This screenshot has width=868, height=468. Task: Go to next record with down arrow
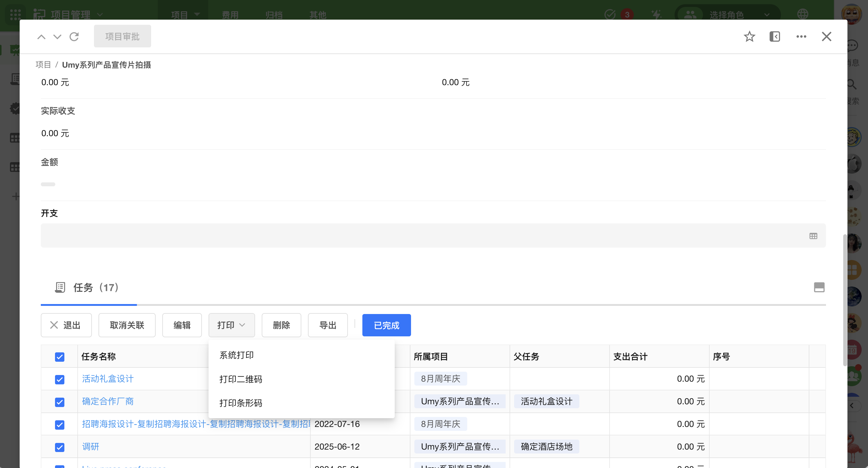coord(57,36)
